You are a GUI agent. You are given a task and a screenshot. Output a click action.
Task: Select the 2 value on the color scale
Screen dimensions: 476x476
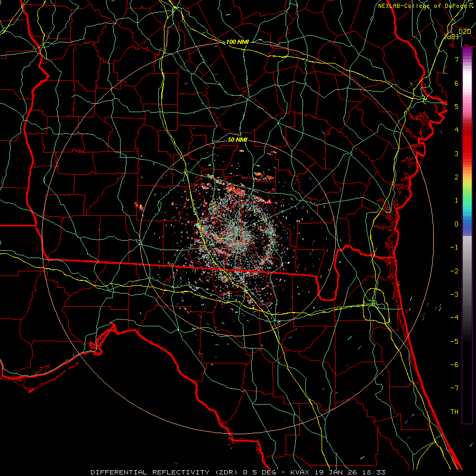[x=456, y=177]
